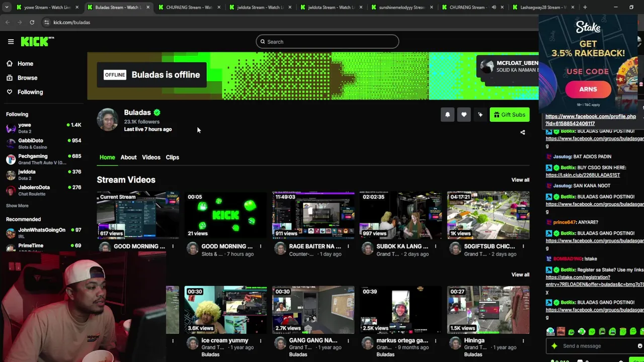This screenshot has height=362, width=644.
Task: Open the 00:05 Kick logo video
Action: [225, 215]
